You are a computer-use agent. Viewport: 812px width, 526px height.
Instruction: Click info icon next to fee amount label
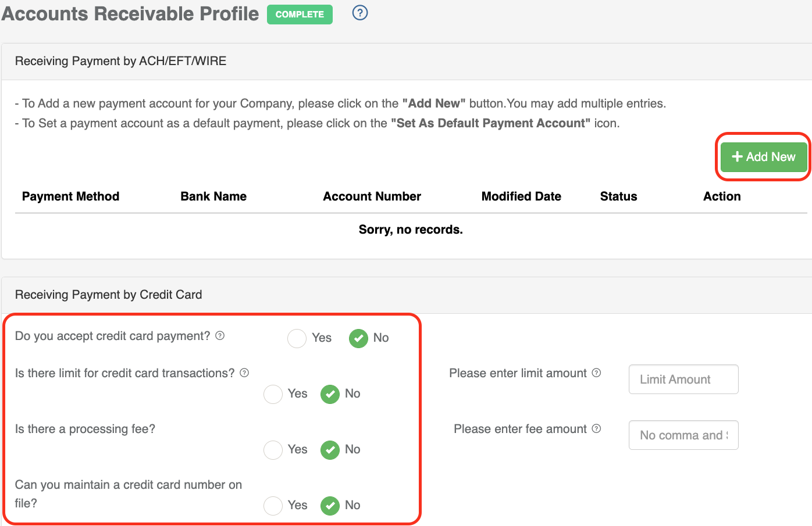(x=596, y=428)
